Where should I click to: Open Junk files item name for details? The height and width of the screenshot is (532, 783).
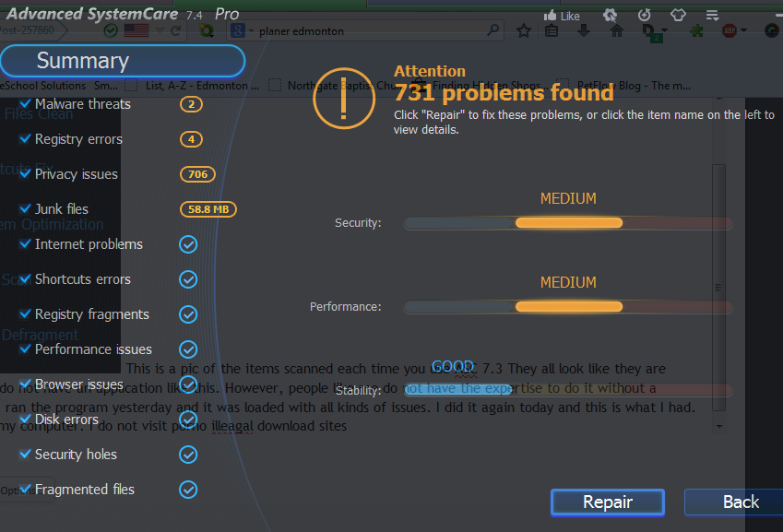(x=62, y=209)
